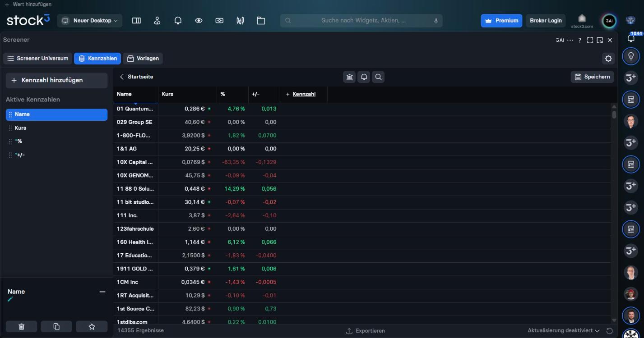Click the -63,35 % value for 10X Capital
644x338 pixels.
point(233,162)
